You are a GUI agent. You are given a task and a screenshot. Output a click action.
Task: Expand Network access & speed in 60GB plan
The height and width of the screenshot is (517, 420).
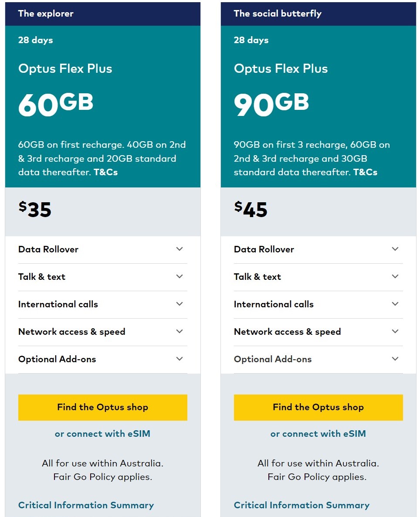point(102,332)
